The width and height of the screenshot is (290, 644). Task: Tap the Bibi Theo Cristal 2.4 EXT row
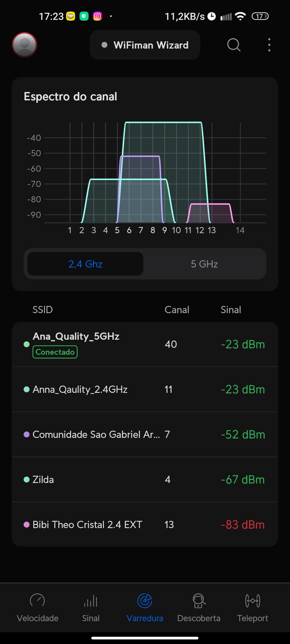point(145,525)
